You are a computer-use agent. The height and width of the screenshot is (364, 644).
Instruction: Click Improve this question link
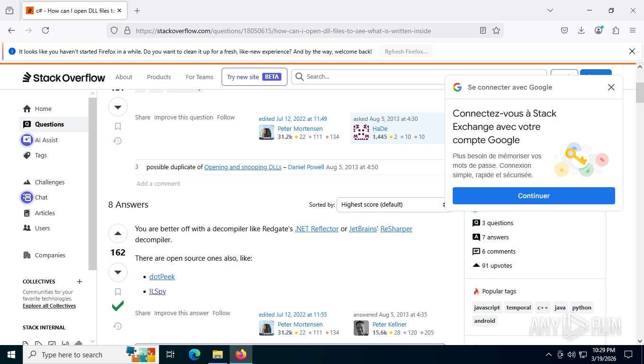pyautogui.click(x=184, y=117)
